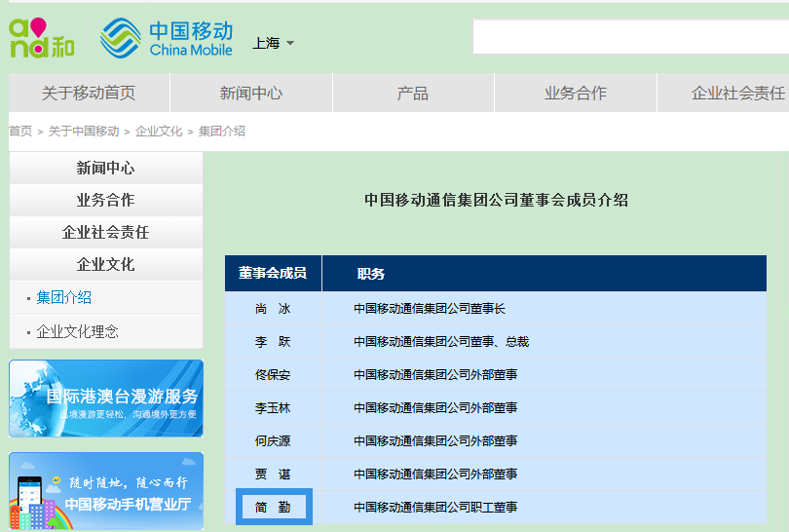Select 企业社会责任 in left sidebar
Viewport: 789px width, 532px height.
click(105, 233)
